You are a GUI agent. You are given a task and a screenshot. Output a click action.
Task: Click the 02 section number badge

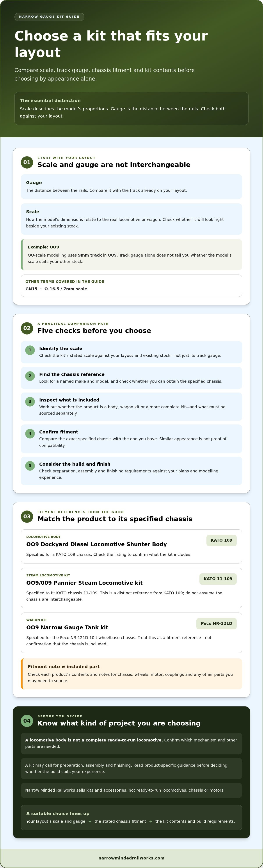tap(27, 328)
